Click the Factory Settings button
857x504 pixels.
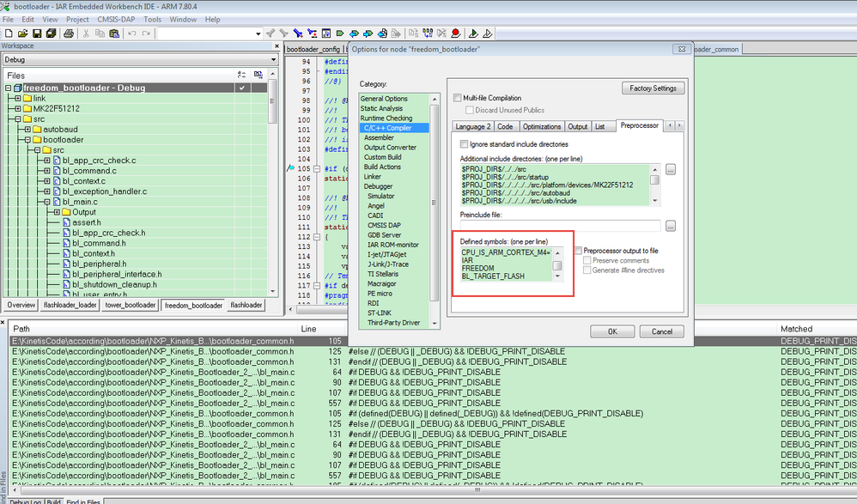pyautogui.click(x=653, y=88)
